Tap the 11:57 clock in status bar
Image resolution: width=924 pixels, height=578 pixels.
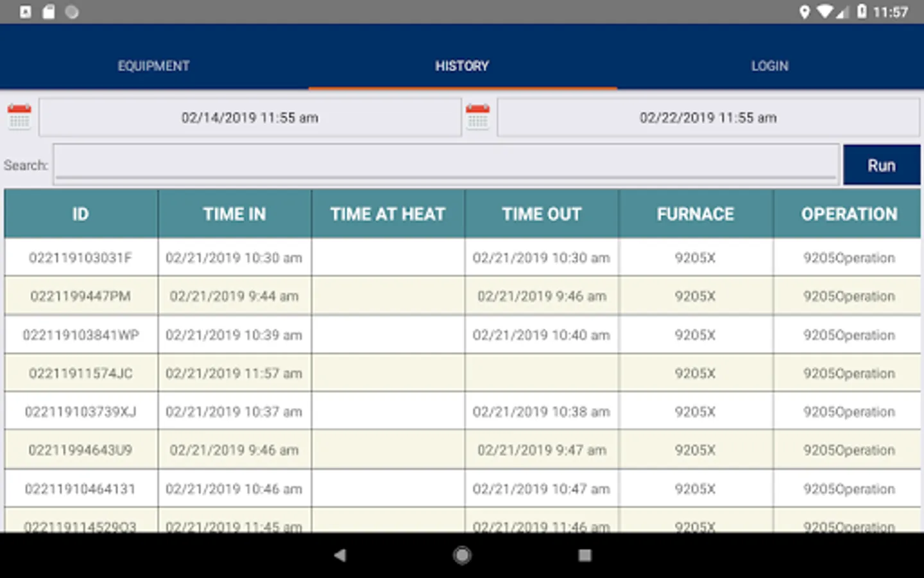click(891, 12)
